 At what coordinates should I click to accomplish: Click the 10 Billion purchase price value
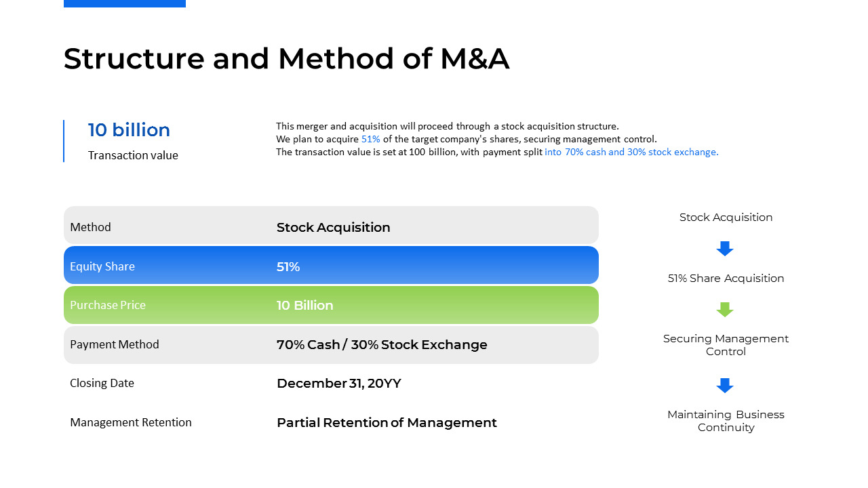point(304,306)
